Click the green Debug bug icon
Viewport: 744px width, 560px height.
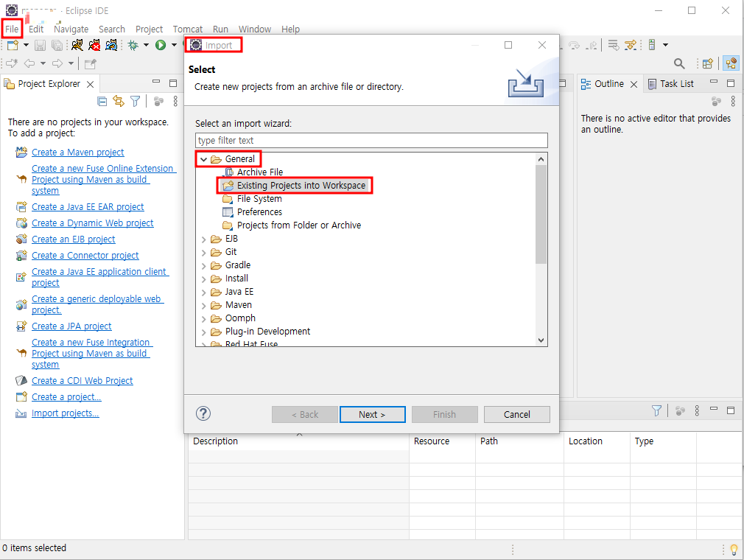pyautogui.click(x=133, y=45)
